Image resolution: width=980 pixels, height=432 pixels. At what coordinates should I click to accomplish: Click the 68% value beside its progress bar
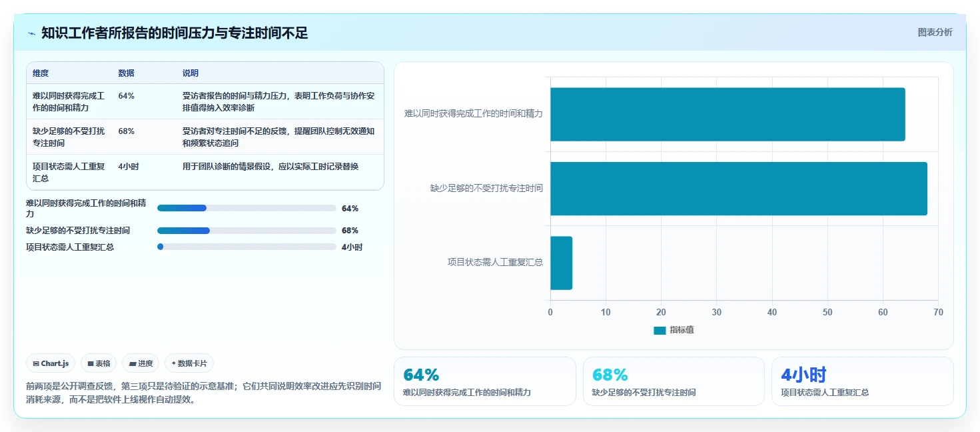click(x=350, y=231)
